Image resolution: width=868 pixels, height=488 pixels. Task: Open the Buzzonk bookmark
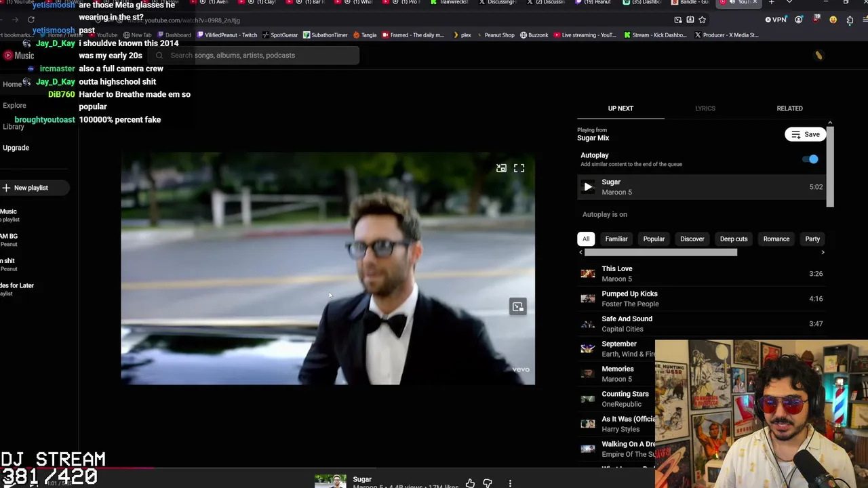pyautogui.click(x=534, y=35)
